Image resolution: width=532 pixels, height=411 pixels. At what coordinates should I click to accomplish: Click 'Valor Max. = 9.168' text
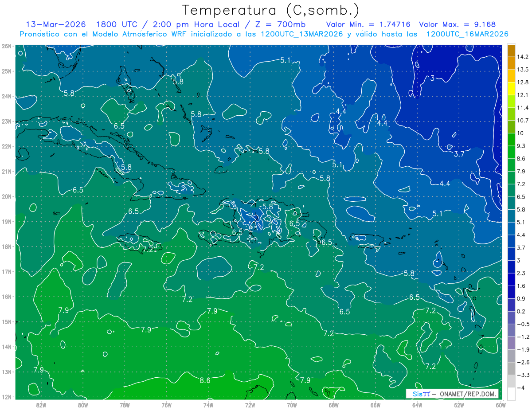(457, 24)
